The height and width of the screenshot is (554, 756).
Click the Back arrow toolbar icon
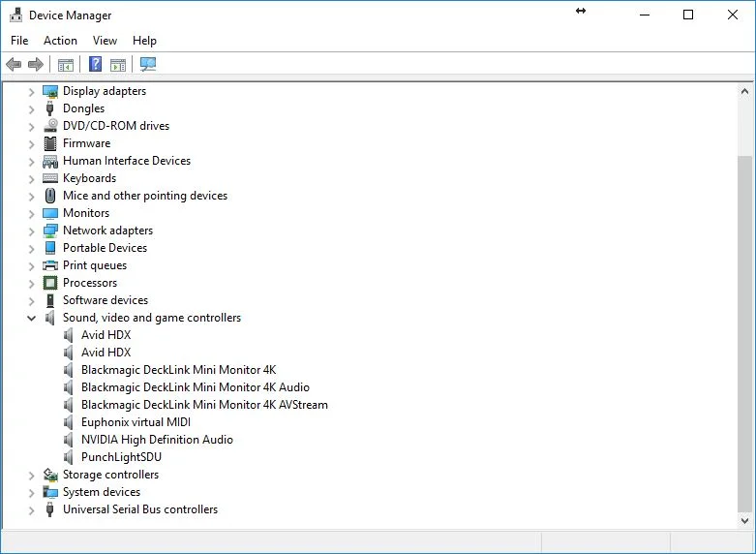pyautogui.click(x=14, y=64)
